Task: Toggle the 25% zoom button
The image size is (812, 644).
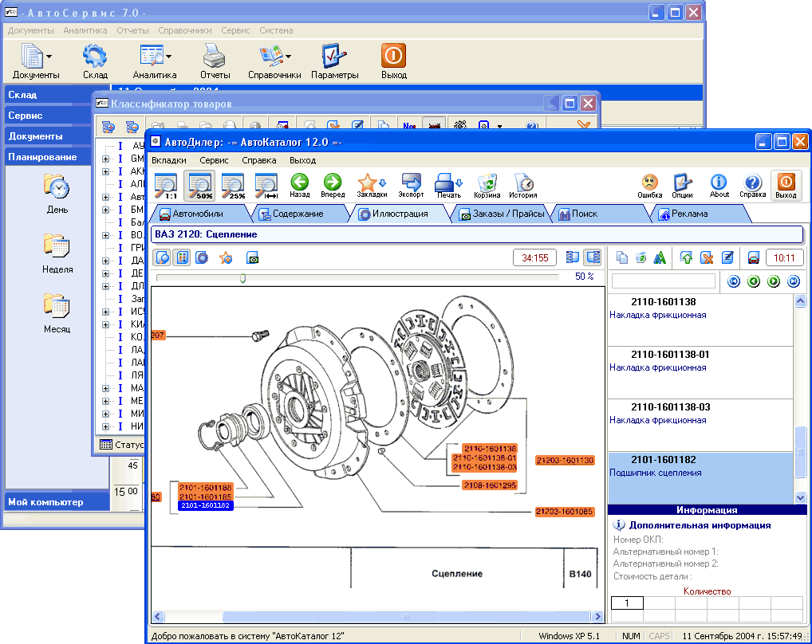Action: 232,185
